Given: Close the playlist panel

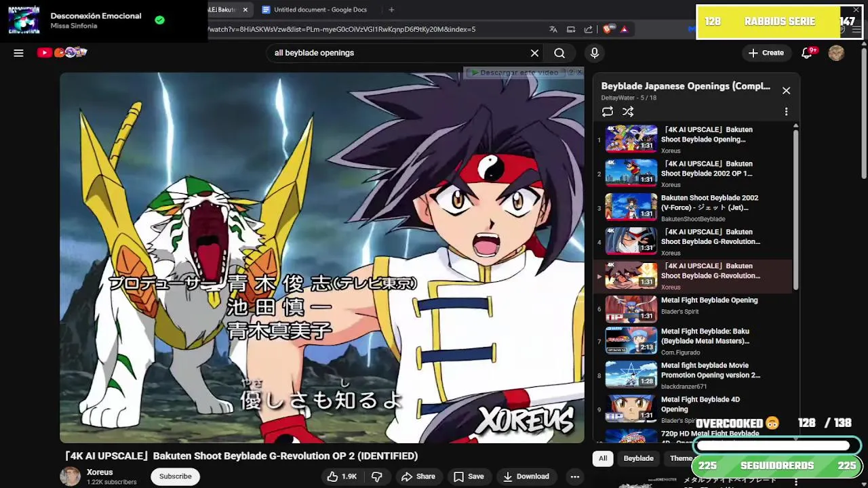Looking at the screenshot, I should (786, 90).
